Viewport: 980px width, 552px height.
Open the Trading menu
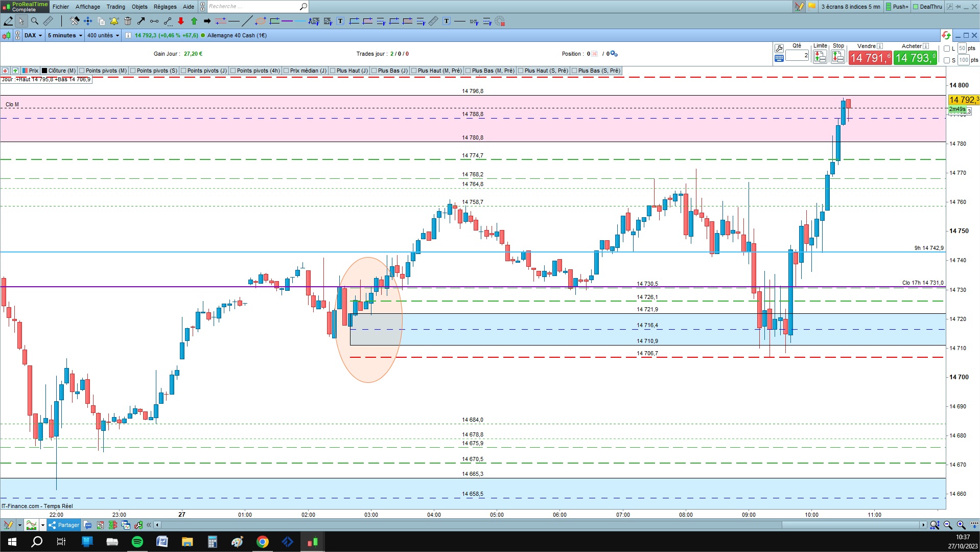click(115, 7)
